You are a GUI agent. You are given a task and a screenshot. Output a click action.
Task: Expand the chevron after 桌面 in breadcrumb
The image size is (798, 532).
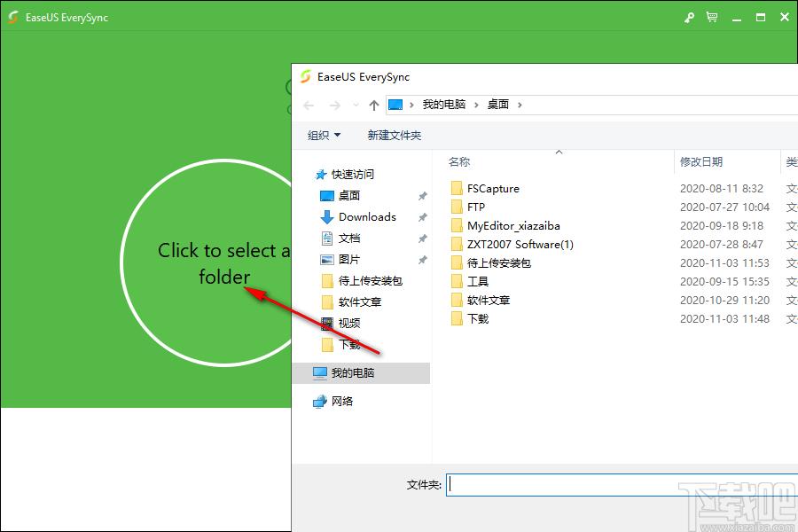tap(520, 106)
